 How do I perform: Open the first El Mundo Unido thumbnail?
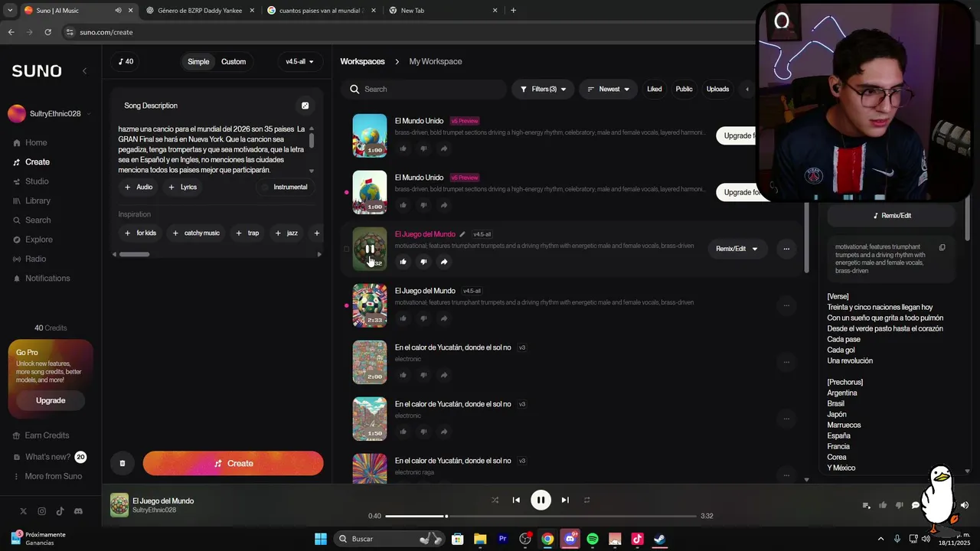tap(370, 135)
